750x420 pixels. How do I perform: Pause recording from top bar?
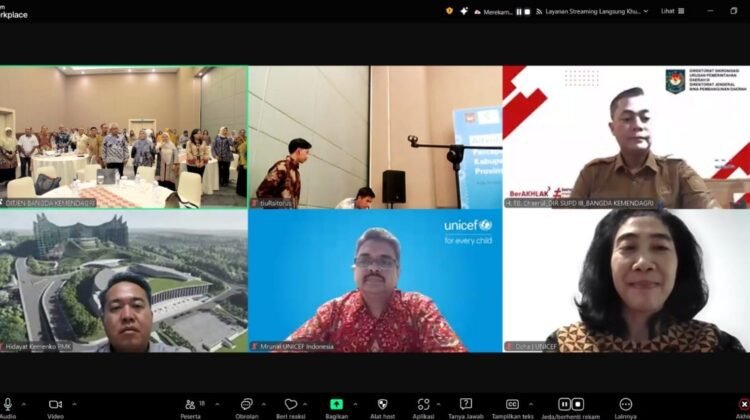click(x=519, y=12)
